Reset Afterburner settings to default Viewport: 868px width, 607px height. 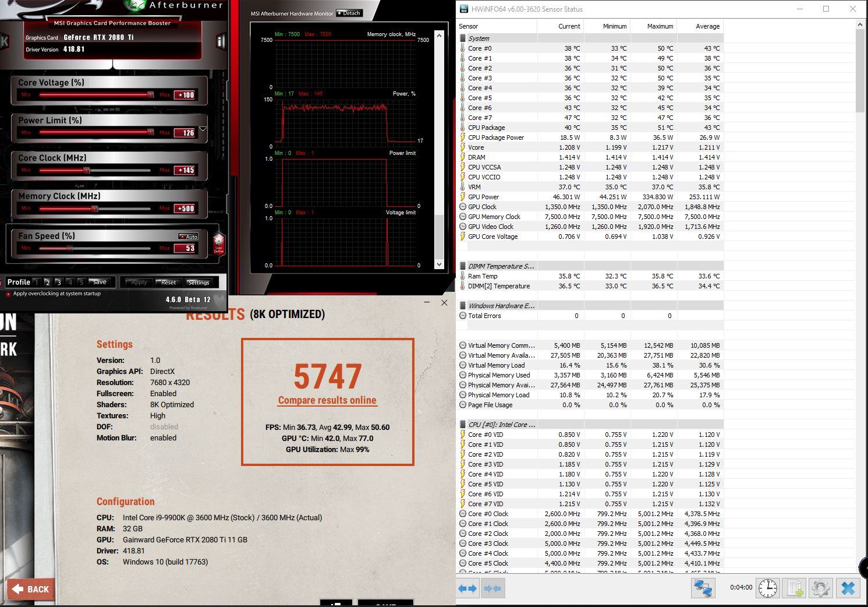tap(169, 283)
